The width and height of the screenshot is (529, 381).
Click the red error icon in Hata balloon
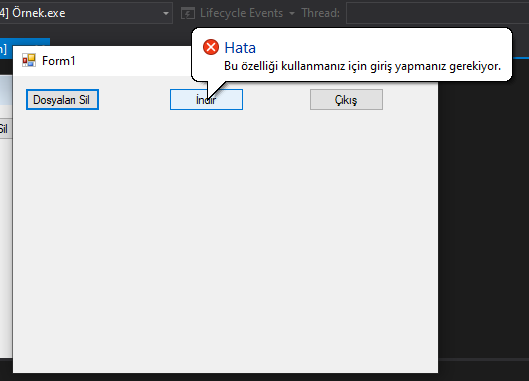tap(211, 47)
